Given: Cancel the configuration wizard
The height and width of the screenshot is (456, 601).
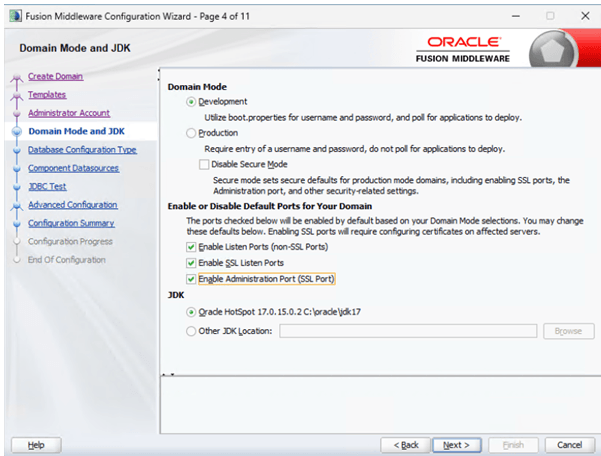Looking at the screenshot, I should tap(570, 445).
